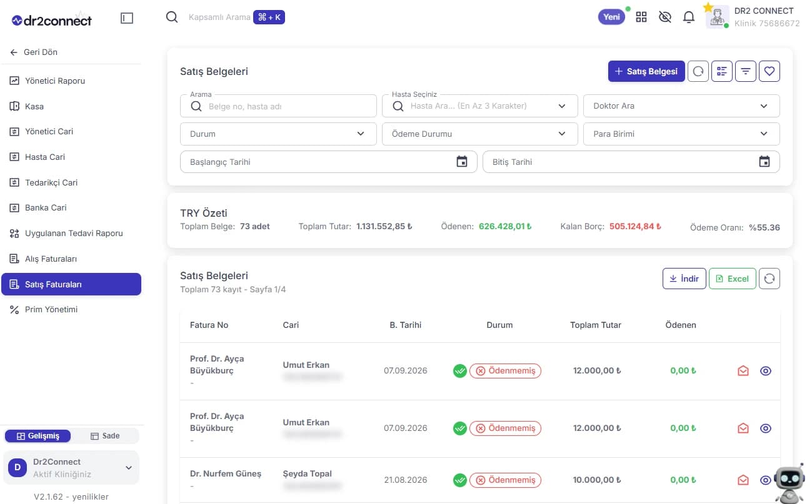The width and height of the screenshot is (812, 504).
Task: Expand the Durum dropdown
Action: click(278, 134)
